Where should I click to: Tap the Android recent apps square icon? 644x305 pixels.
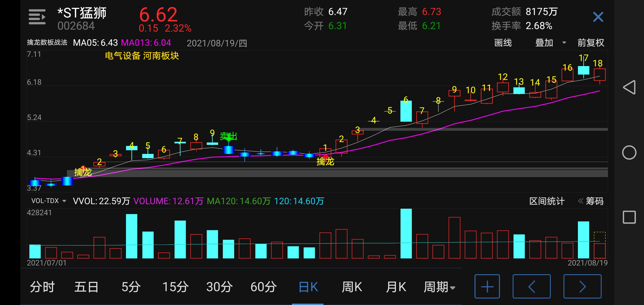(x=629, y=217)
